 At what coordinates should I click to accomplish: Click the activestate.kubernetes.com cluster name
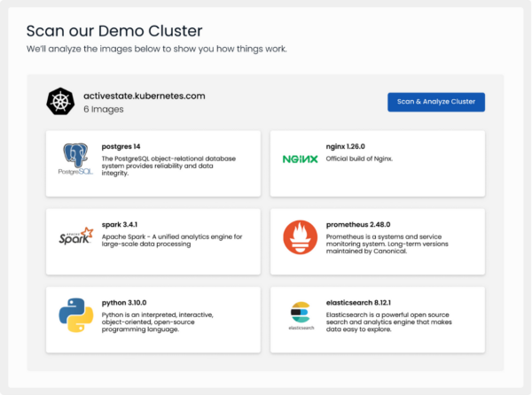tap(144, 95)
